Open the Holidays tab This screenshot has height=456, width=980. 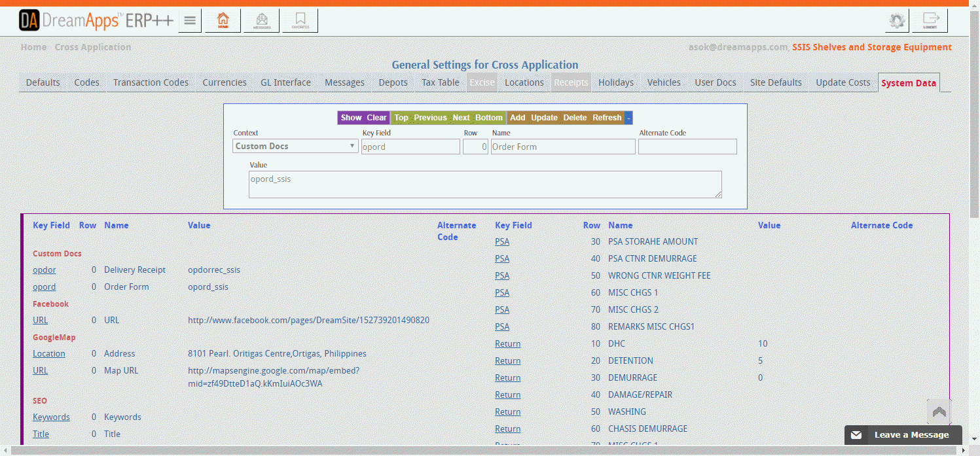[x=616, y=82]
